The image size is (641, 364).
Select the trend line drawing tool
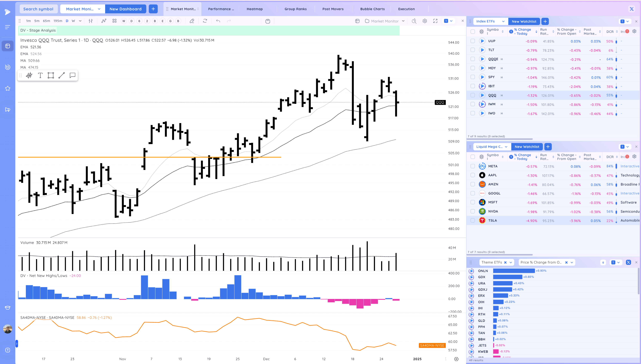[62, 75]
